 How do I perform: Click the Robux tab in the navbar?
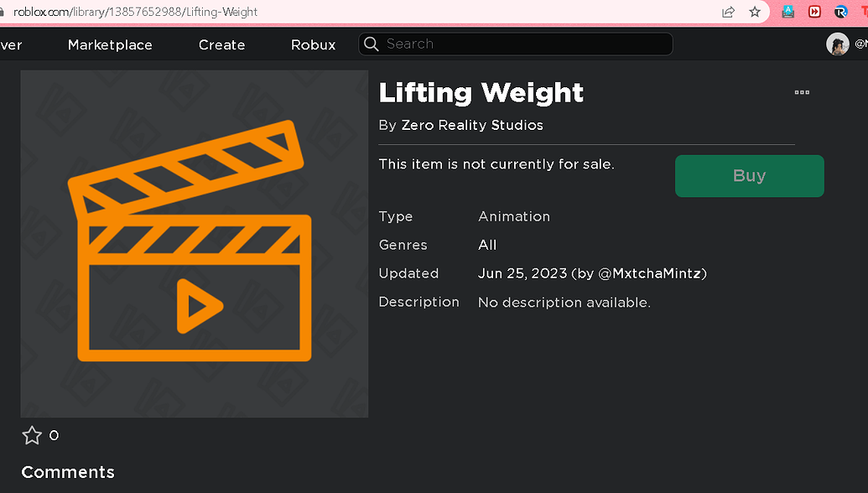click(x=312, y=44)
